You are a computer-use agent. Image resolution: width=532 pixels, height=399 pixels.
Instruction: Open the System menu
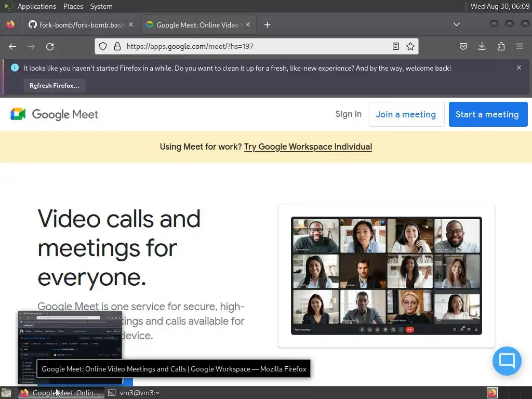(101, 6)
